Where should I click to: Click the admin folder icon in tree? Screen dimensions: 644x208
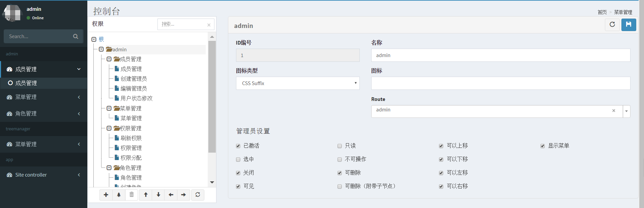pos(109,49)
